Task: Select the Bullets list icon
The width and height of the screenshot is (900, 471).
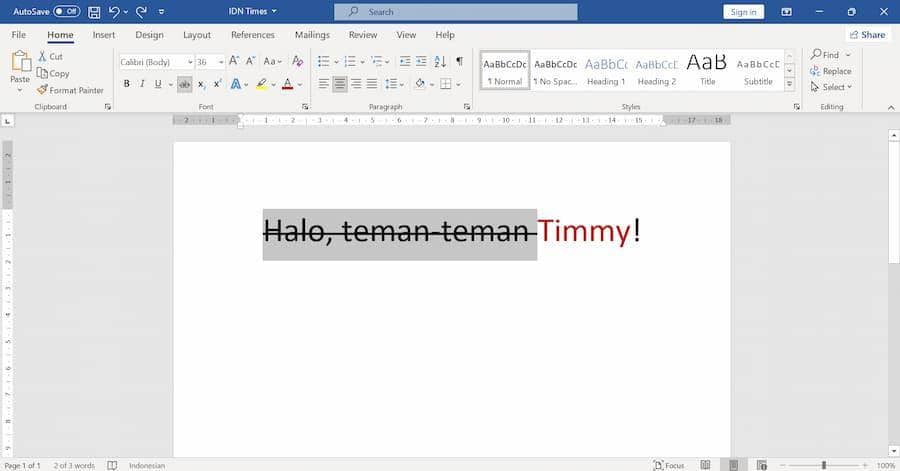Action: tap(324, 61)
